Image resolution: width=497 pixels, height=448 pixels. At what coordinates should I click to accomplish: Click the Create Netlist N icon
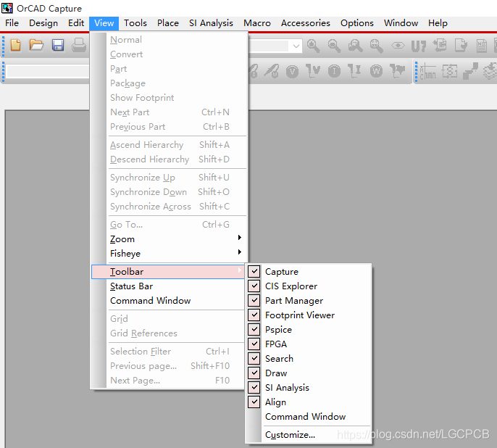(482, 46)
